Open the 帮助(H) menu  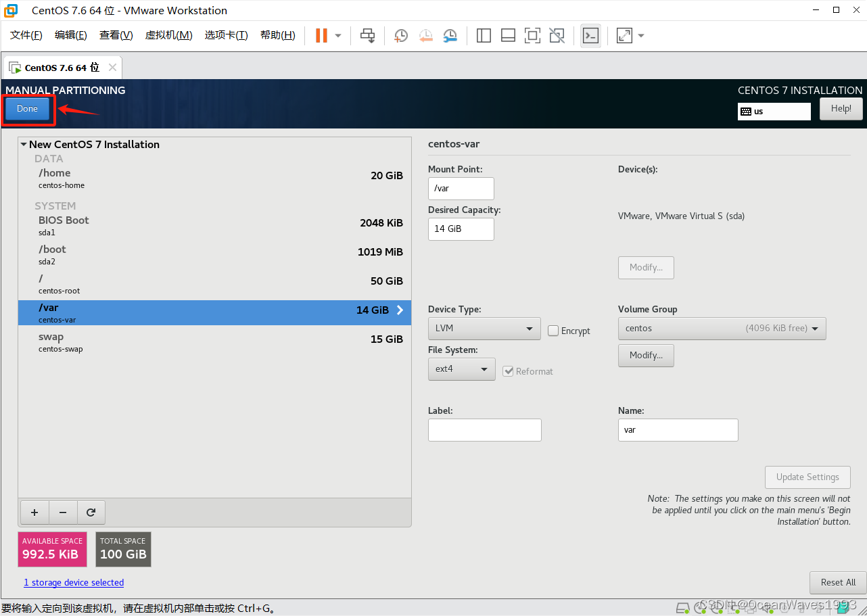[278, 35]
